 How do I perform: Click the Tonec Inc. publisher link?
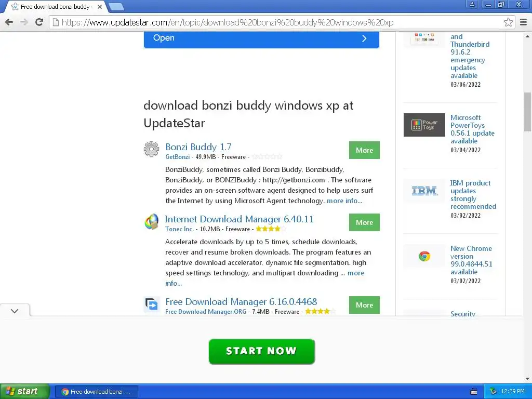click(179, 229)
